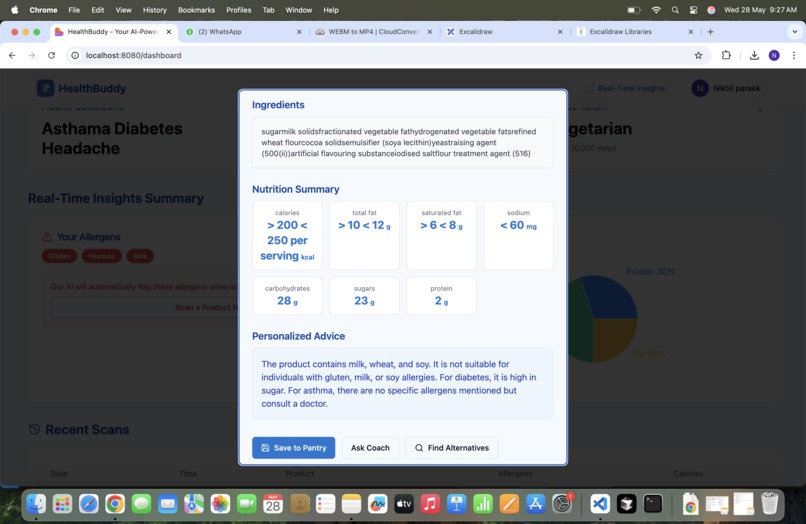Open Safari from the dock
This screenshot has width=806, height=524.
point(88,504)
